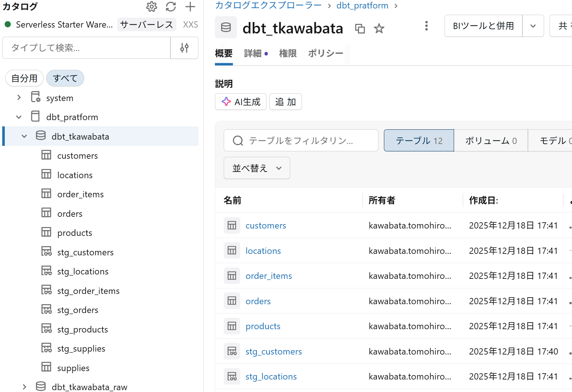Star dbt_tkawabata as a favorite
Viewport: 572px width, 392px height.
(x=379, y=29)
